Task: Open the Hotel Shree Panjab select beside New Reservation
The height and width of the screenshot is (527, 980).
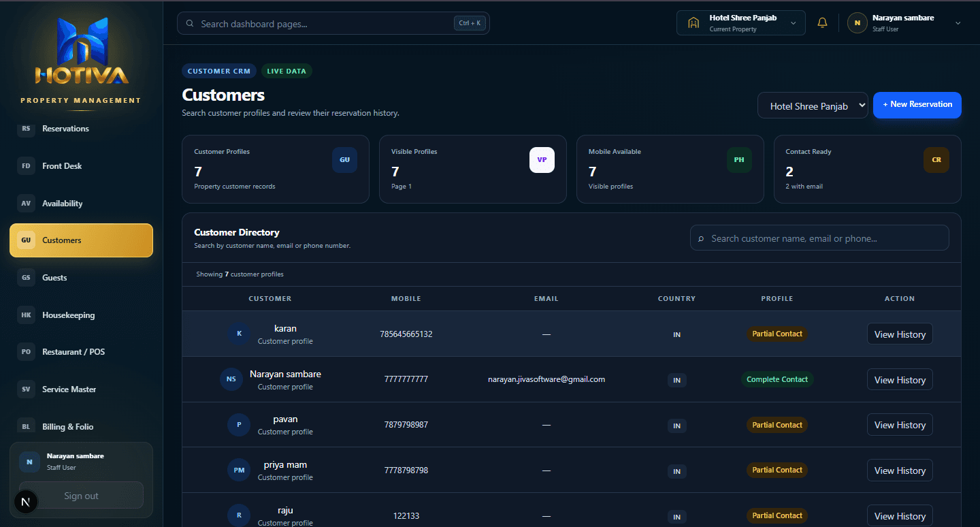Action: pyautogui.click(x=813, y=106)
